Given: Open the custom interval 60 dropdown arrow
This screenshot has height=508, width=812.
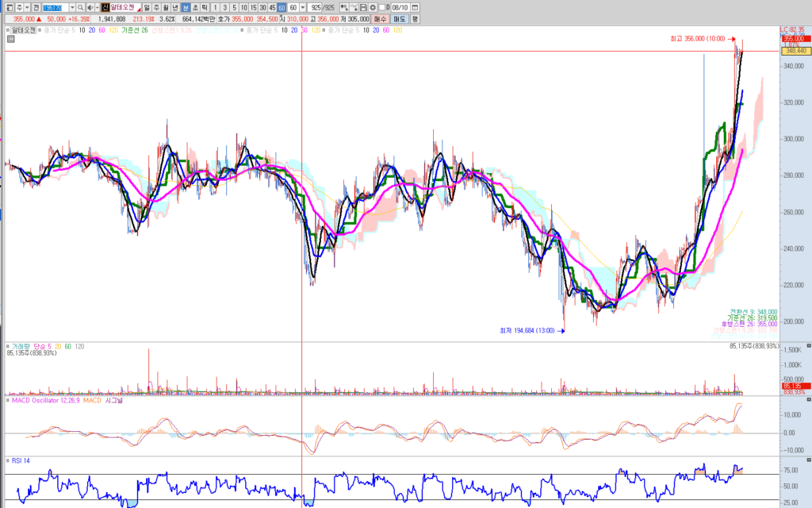Looking at the screenshot, I should click(x=303, y=8).
